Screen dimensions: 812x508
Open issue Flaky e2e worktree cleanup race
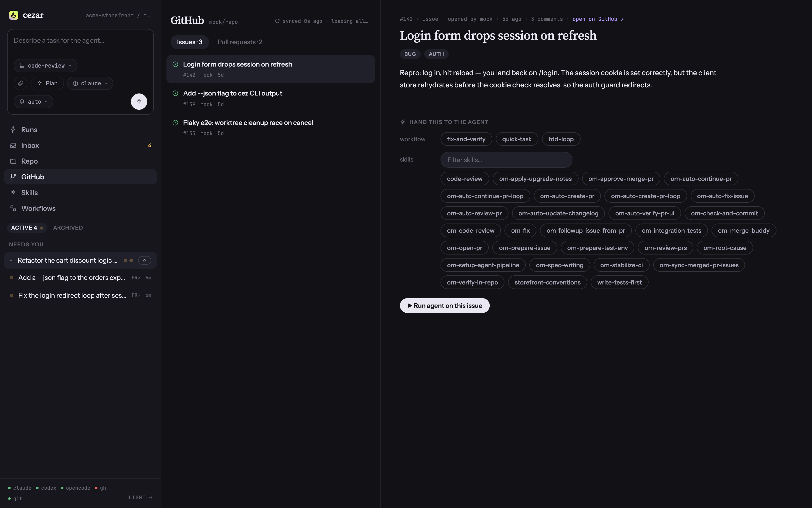(x=270, y=128)
